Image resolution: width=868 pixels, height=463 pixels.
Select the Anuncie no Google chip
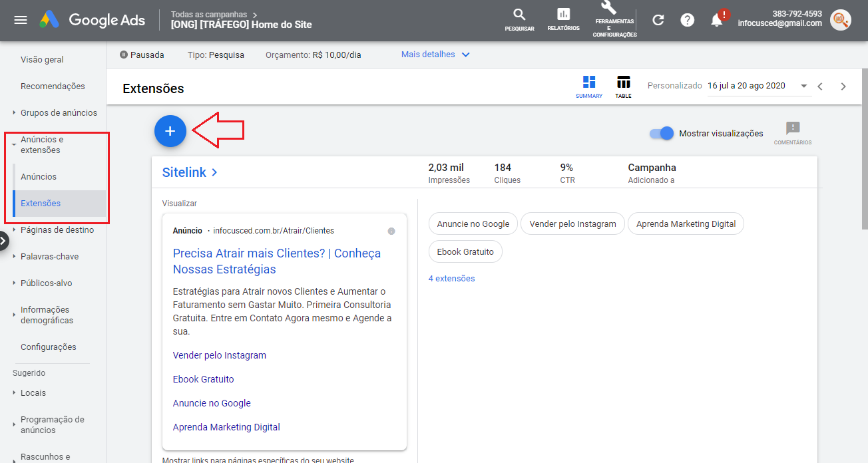coord(473,224)
